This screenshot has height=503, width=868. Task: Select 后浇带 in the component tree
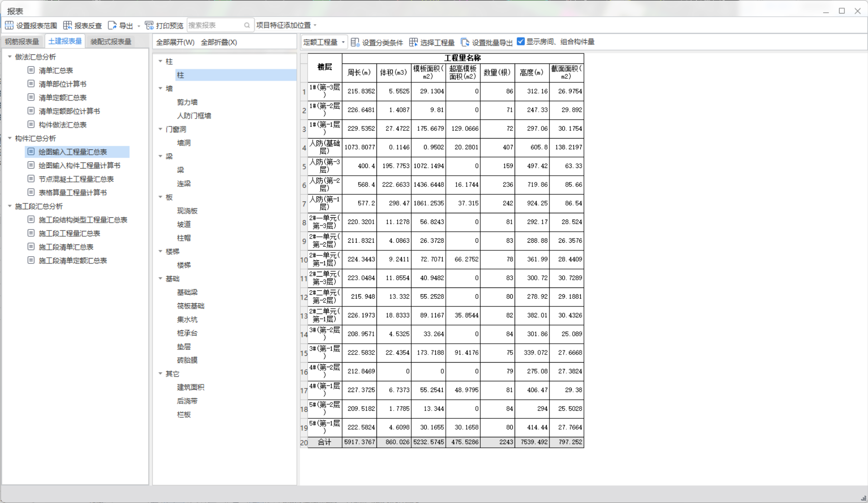tap(187, 401)
